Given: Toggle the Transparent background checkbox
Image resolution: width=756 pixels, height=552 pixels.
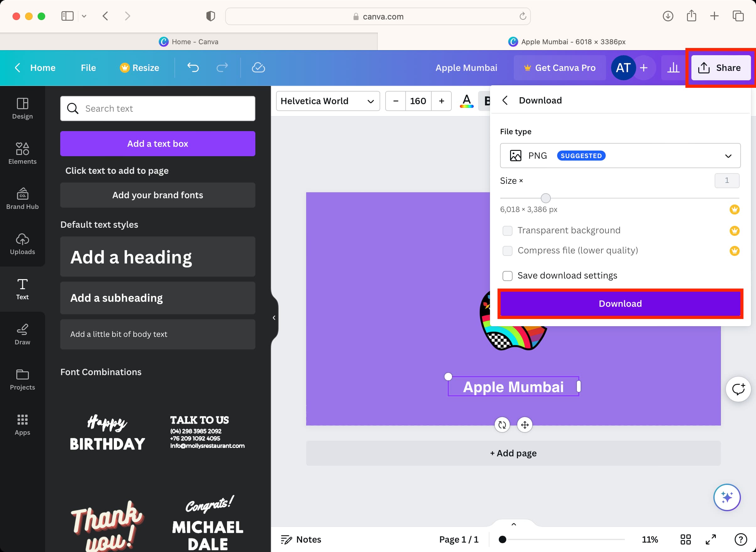Looking at the screenshot, I should point(507,231).
